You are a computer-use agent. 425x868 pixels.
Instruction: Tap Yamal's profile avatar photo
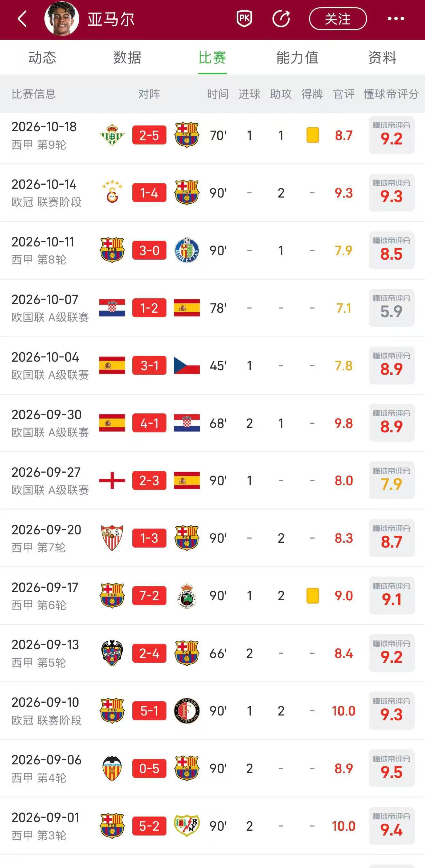(x=62, y=19)
